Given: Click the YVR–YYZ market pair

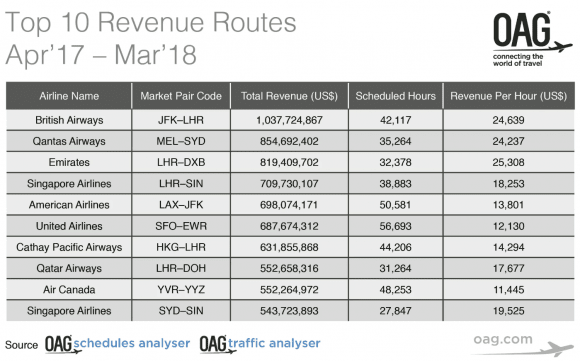Looking at the screenshot, I should 181,290.
